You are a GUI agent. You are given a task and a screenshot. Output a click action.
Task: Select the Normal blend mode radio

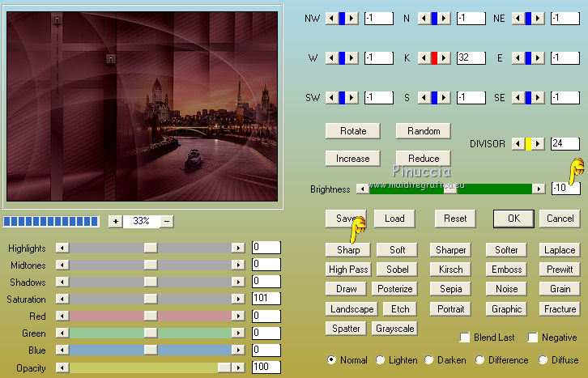pos(331,360)
